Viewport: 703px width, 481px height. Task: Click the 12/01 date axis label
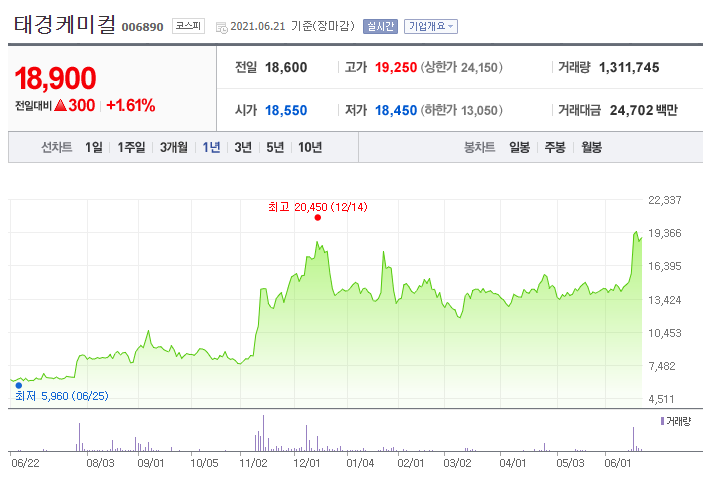click(x=307, y=463)
